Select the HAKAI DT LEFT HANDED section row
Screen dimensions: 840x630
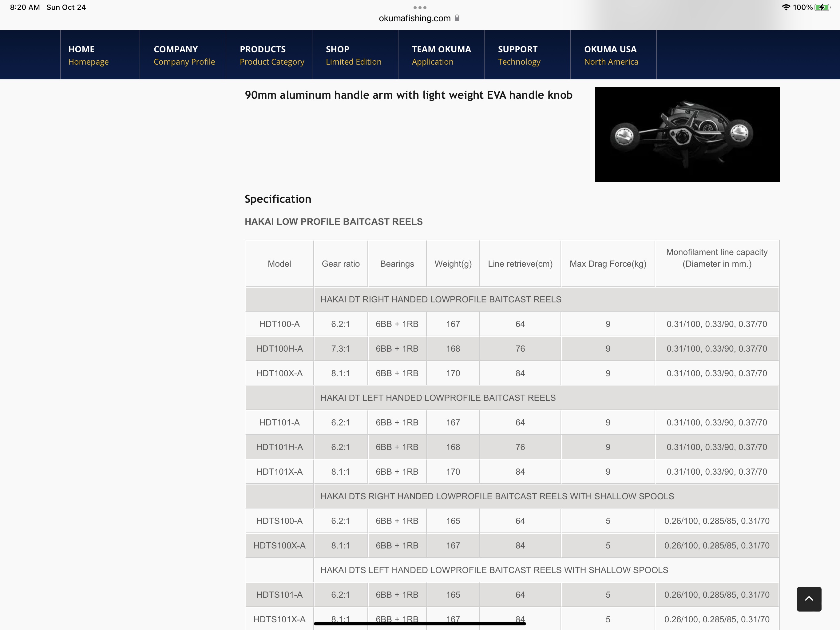coord(512,398)
